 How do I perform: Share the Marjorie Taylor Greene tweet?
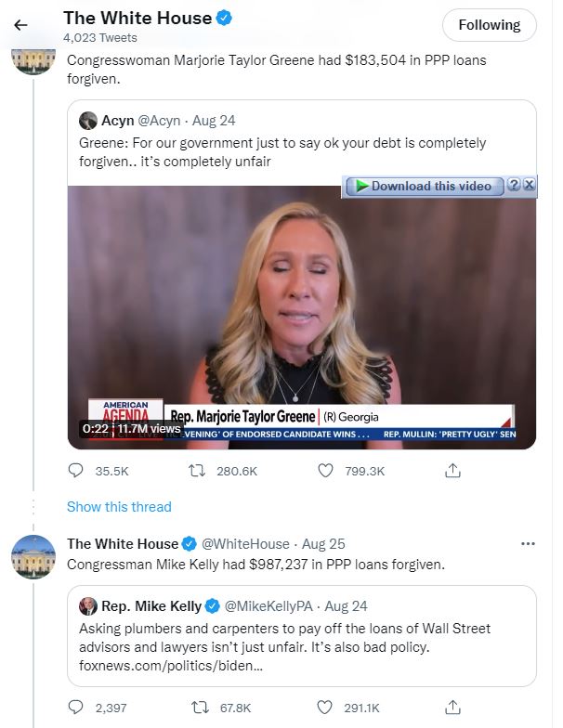pos(453,471)
